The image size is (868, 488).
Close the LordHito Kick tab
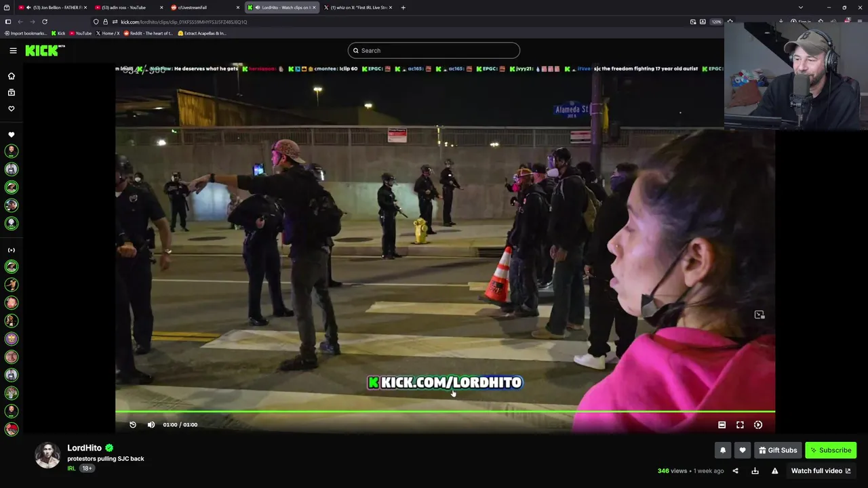click(314, 7)
